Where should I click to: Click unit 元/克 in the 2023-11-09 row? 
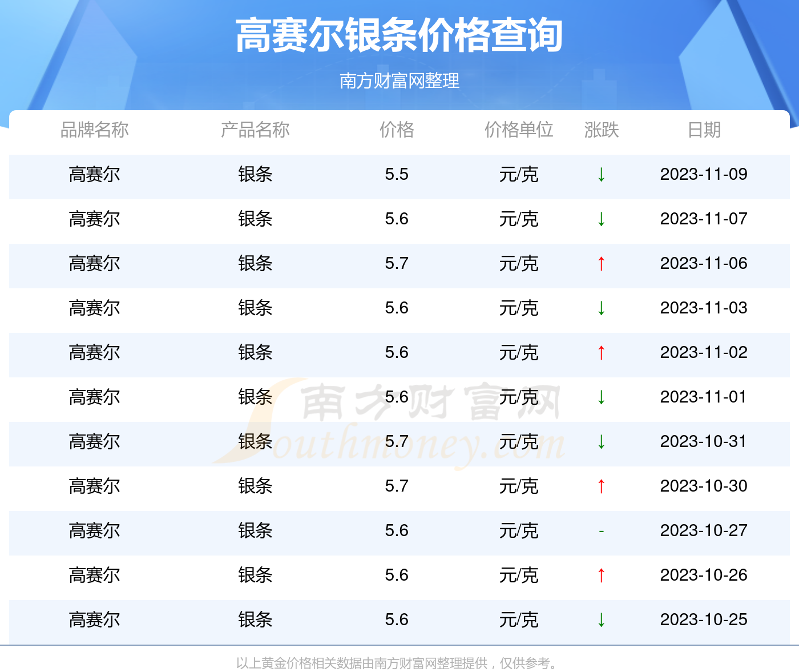point(519,174)
